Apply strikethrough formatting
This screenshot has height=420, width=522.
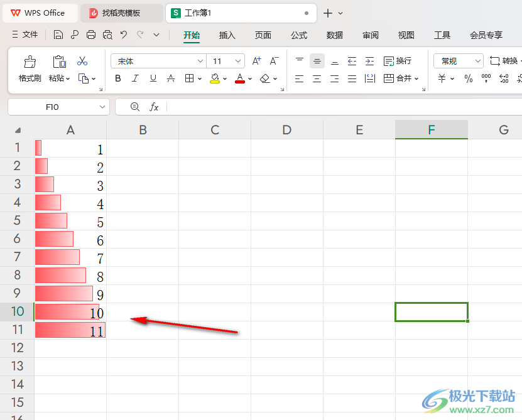(x=171, y=78)
